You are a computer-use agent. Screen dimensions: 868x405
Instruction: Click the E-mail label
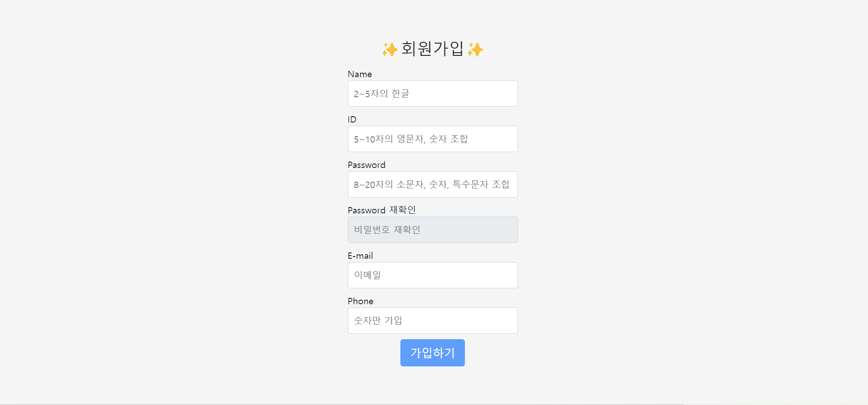click(360, 256)
